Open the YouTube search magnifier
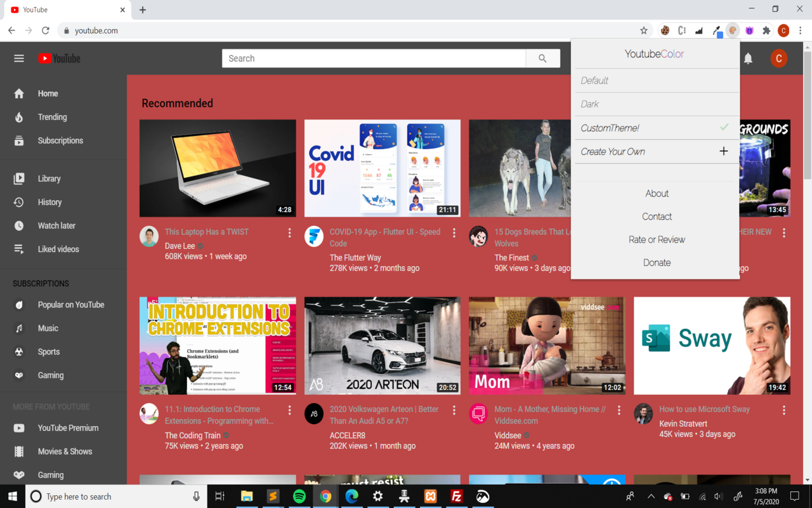The height and width of the screenshot is (508, 812). (x=542, y=58)
